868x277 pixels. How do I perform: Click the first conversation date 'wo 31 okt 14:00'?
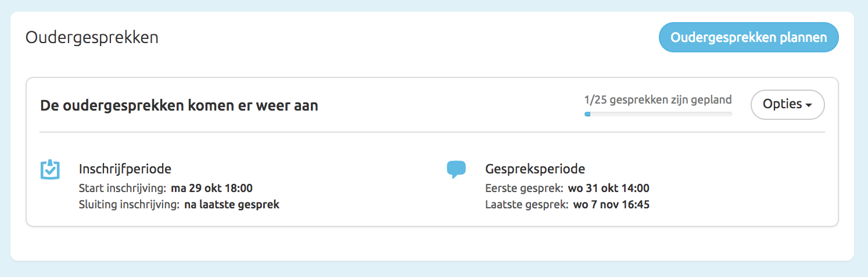tap(608, 188)
